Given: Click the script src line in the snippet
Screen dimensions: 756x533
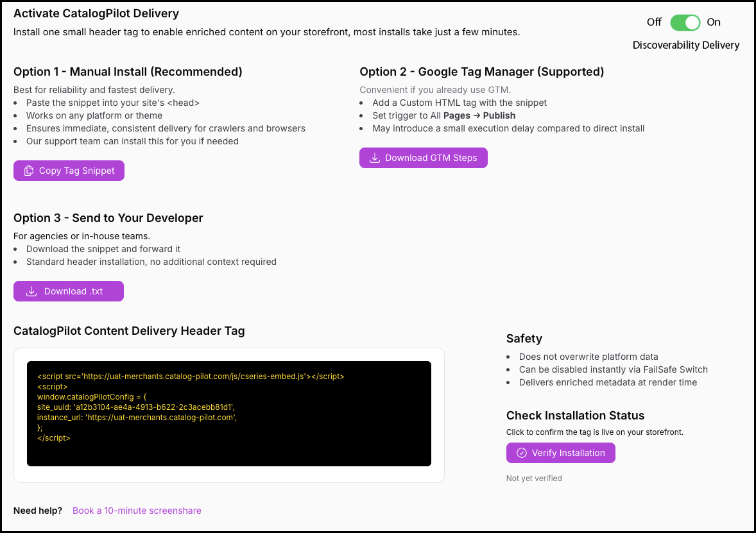Looking at the screenshot, I should click(191, 376).
